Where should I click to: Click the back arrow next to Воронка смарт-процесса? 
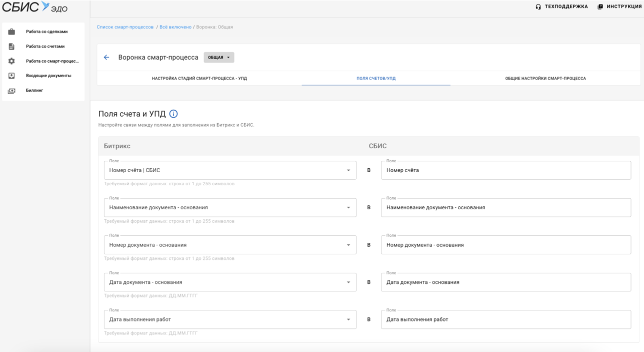pyautogui.click(x=106, y=58)
